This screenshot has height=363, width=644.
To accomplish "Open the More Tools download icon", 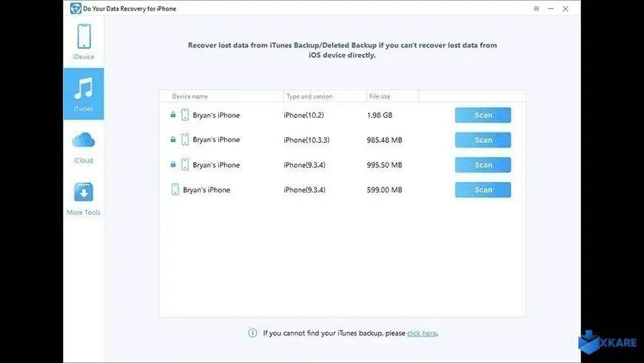I will point(84,192).
